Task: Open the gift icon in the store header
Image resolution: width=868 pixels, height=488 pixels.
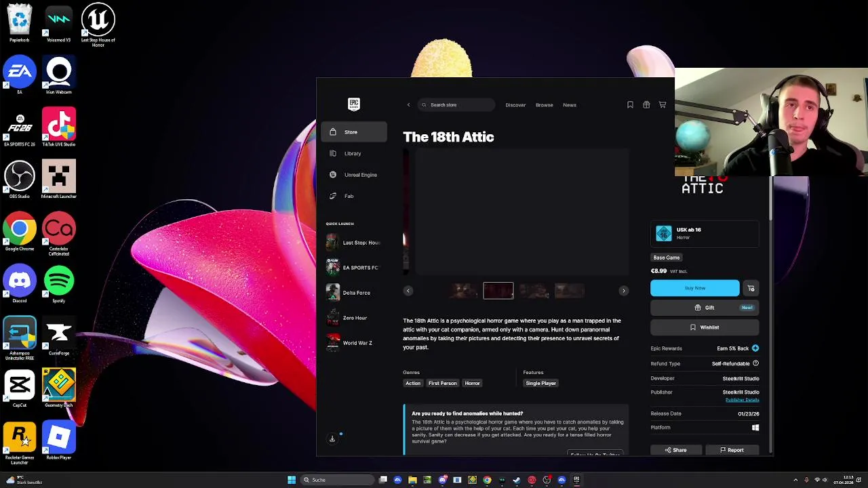Action: click(x=646, y=105)
